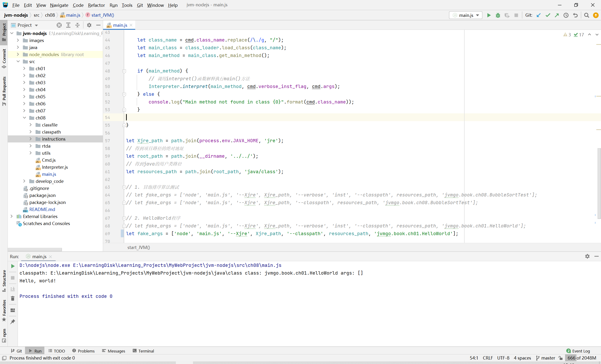Image resolution: width=601 pixels, height=364 pixels.
Task: Collapse the ch08 folder
Action: (x=24, y=118)
